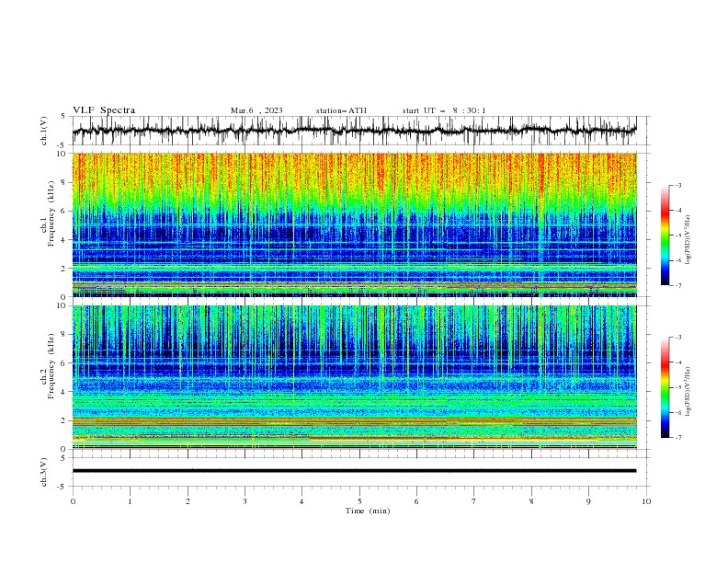Click the '-3' tick on ch.2 colorbar
Viewport: 728px width, 563px height.
coord(678,338)
